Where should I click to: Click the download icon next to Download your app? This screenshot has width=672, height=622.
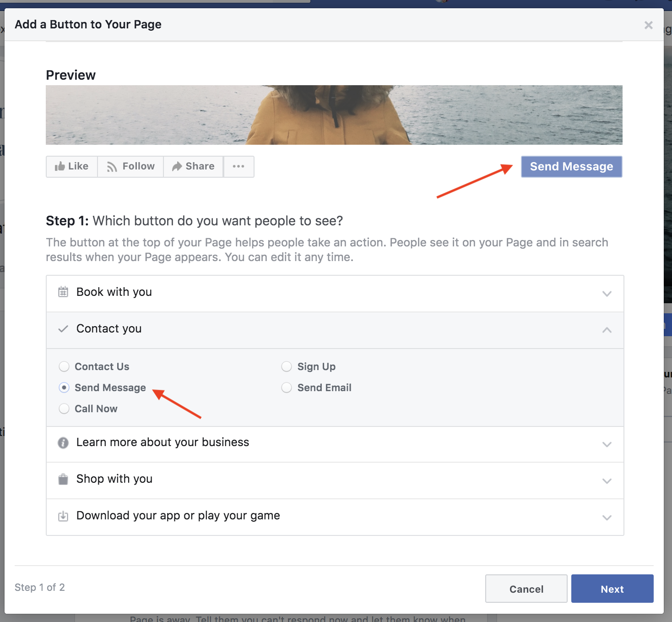63,516
